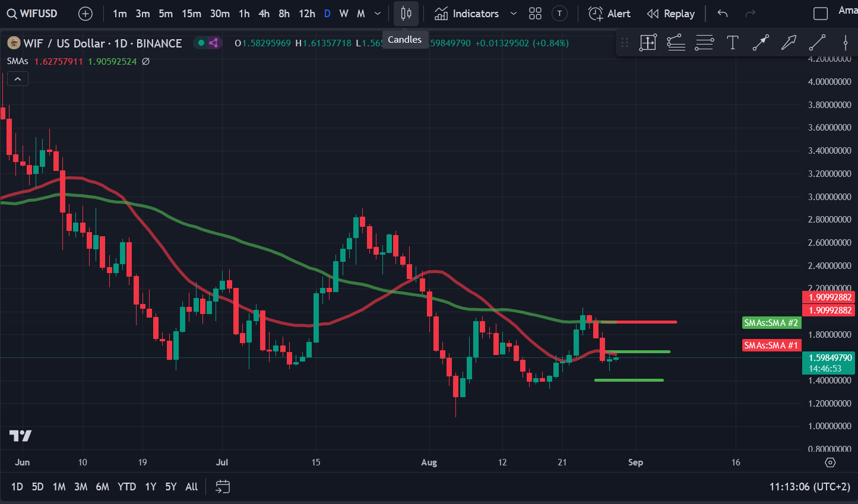Screen dimensions: 858x504
Task: Redo the chart action
Action: (751, 14)
